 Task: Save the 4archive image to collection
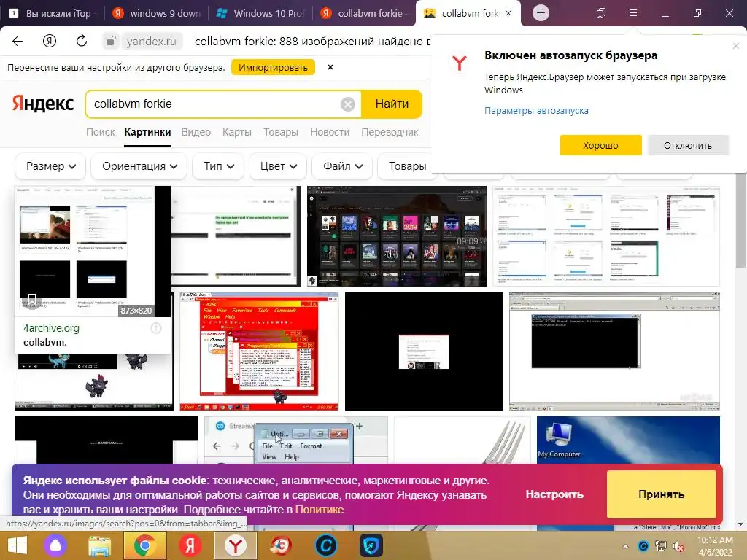point(31,300)
